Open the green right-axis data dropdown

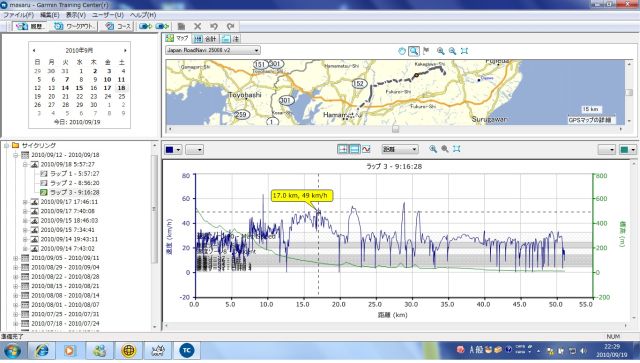pos(628,150)
